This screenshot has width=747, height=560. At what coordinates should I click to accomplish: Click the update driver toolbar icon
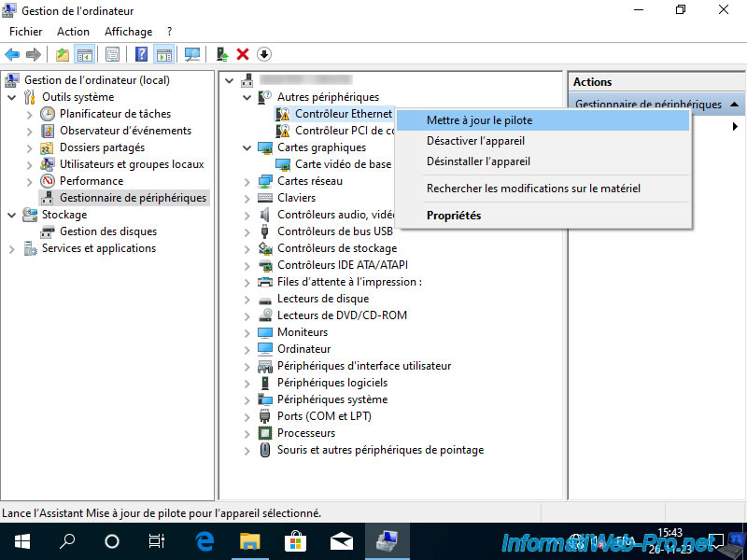coord(222,54)
